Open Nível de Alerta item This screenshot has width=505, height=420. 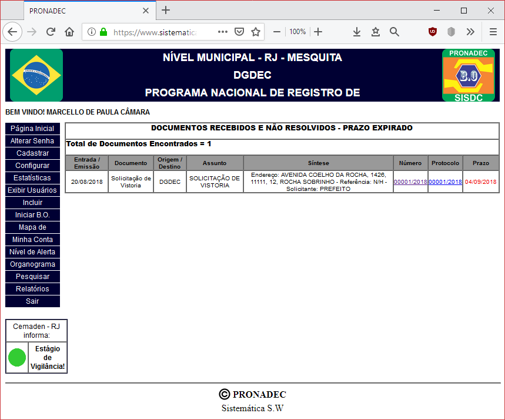pos(32,252)
